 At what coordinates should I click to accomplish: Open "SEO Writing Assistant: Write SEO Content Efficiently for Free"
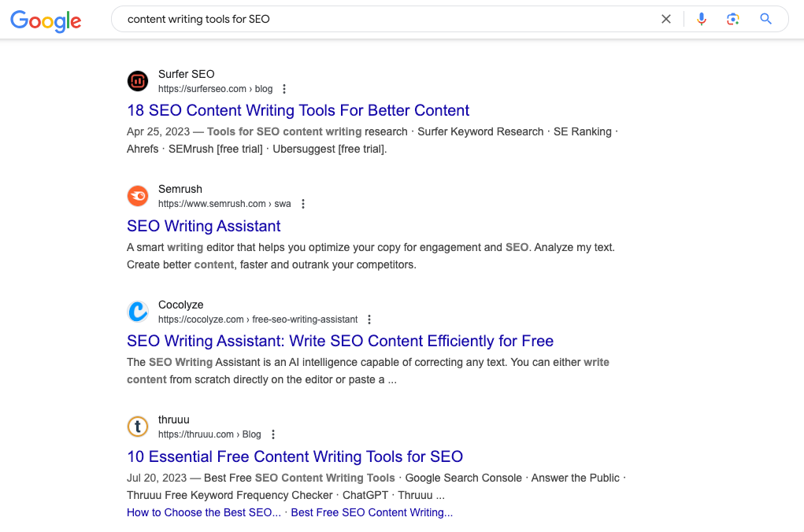tap(340, 341)
